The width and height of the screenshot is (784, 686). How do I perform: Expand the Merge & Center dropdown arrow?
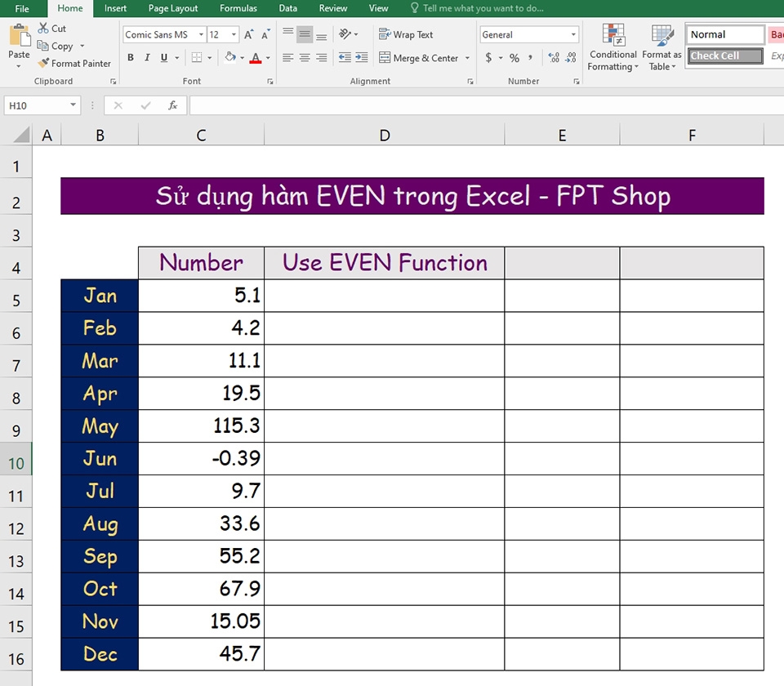[x=467, y=58]
